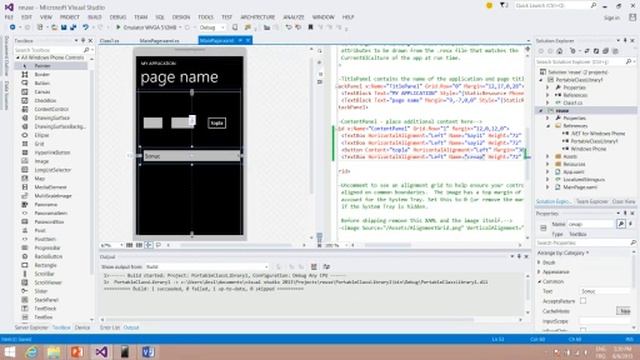
Task: Select the Ellipse control in Toolbox
Action: point(42,135)
